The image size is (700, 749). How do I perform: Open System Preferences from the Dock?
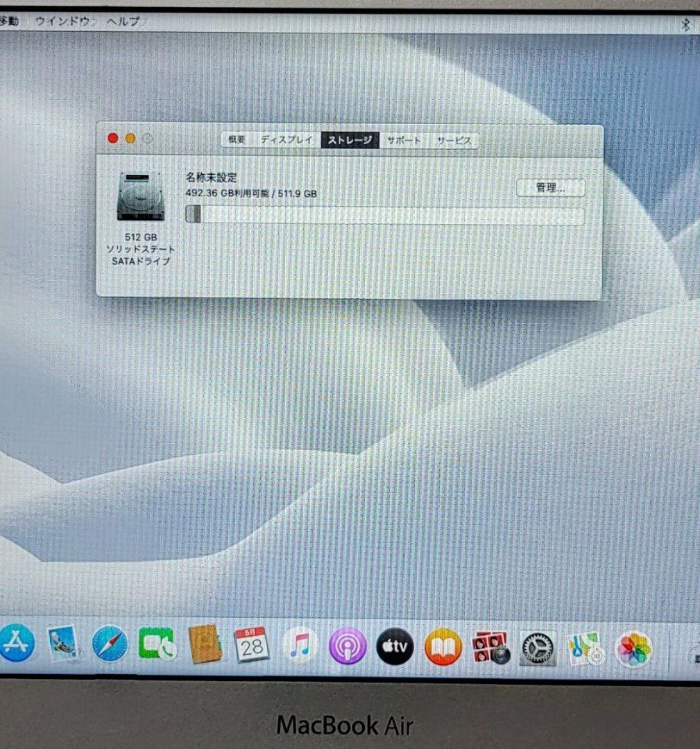(x=538, y=648)
